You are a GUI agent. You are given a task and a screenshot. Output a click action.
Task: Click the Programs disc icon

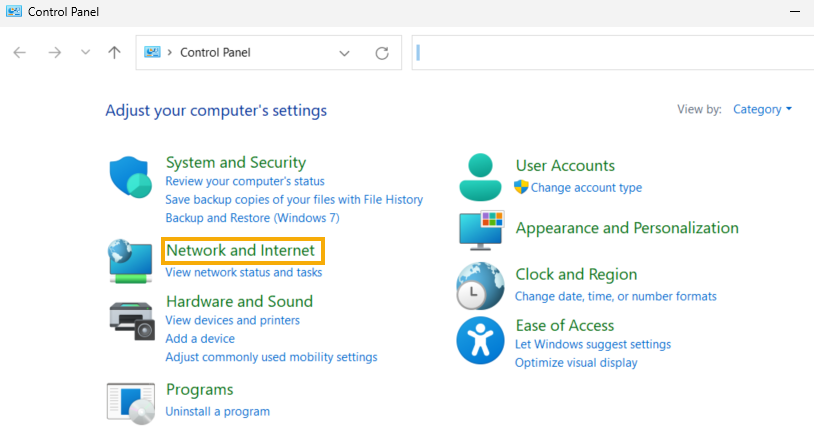(131, 404)
